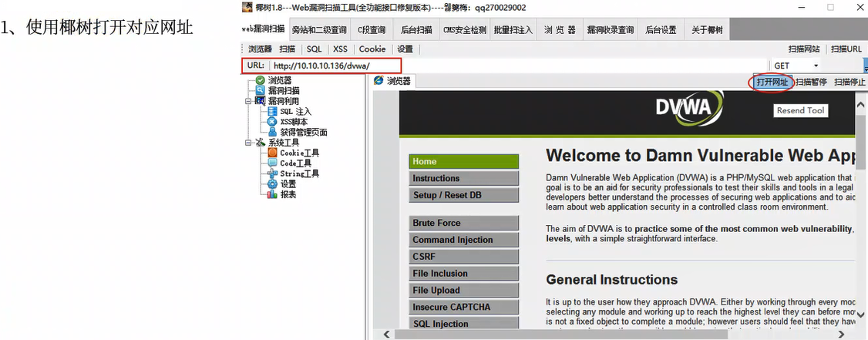Switch to the CMS安全检测 tab
Image resolution: width=868 pixels, height=340 pixels.
coord(465,30)
